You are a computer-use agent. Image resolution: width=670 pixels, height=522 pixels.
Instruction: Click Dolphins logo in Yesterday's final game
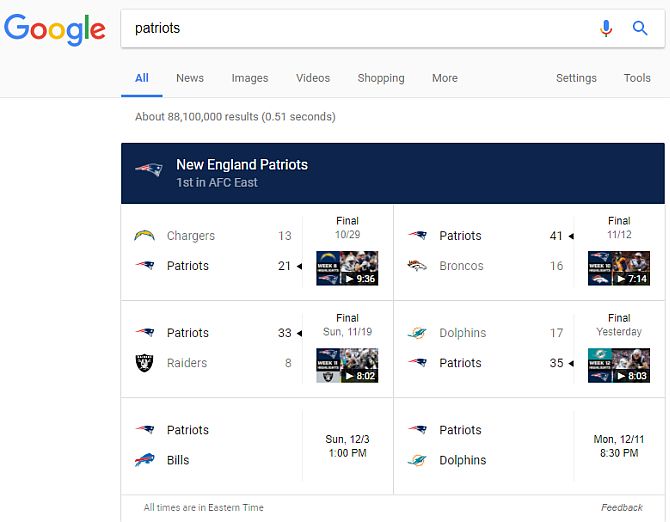point(417,333)
